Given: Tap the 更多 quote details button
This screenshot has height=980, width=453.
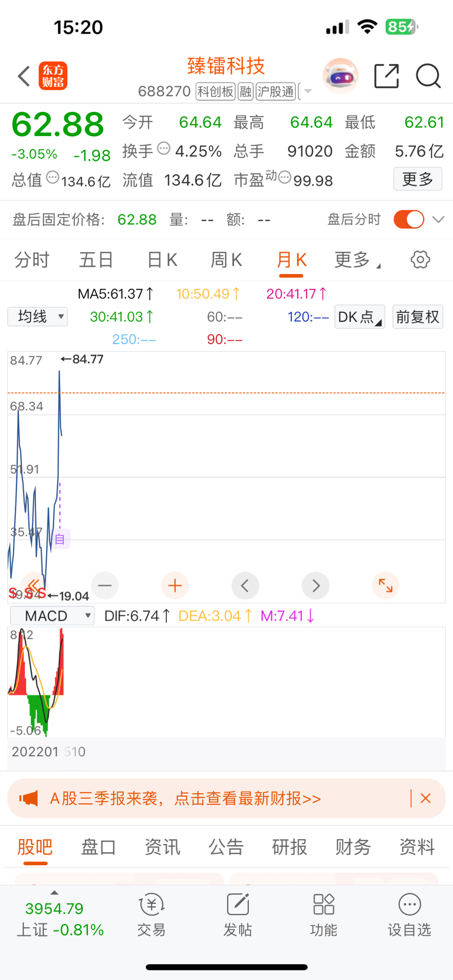Looking at the screenshot, I should pos(418,179).
